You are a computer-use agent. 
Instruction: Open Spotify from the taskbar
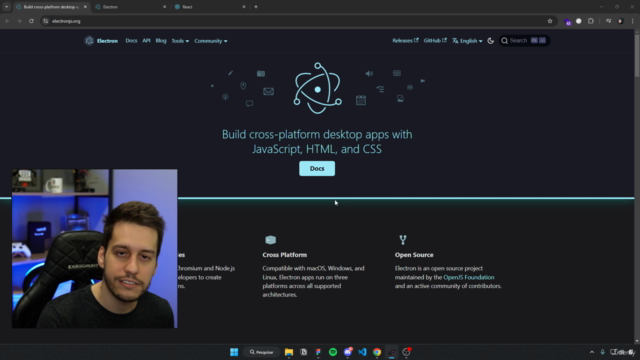click(333, 352)
